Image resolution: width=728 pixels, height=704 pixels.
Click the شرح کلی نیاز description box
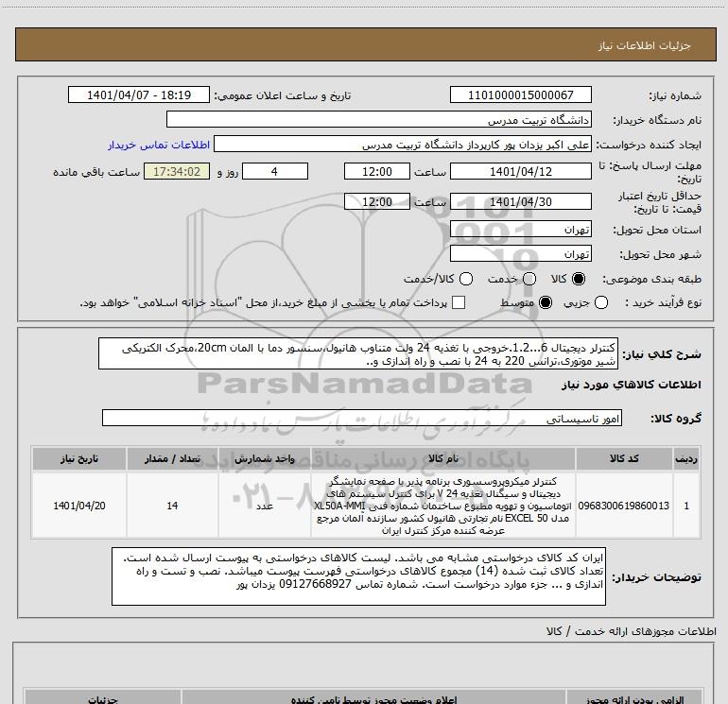coord(358,353)
